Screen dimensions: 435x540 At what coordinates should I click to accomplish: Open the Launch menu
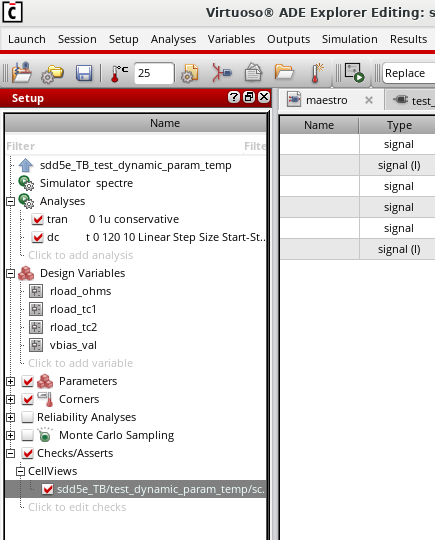[27, 39]
